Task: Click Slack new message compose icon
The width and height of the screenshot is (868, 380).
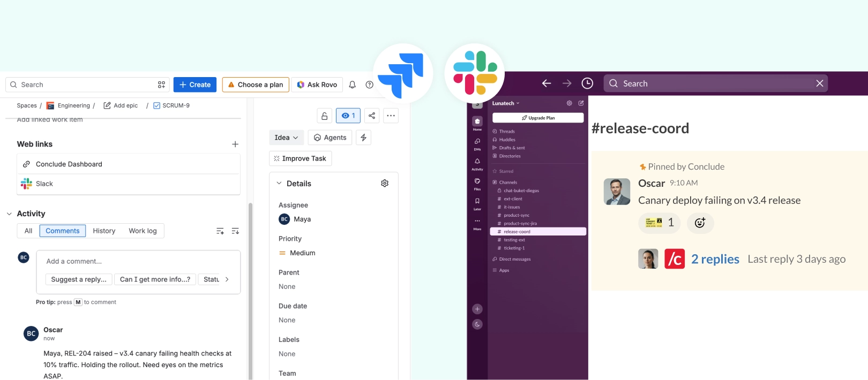Action: click(x=581, y=103)
